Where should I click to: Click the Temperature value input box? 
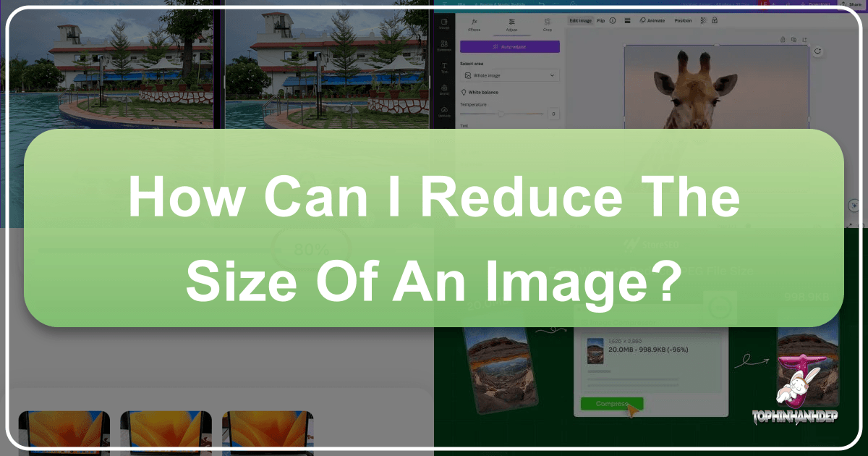click(553, 114)
